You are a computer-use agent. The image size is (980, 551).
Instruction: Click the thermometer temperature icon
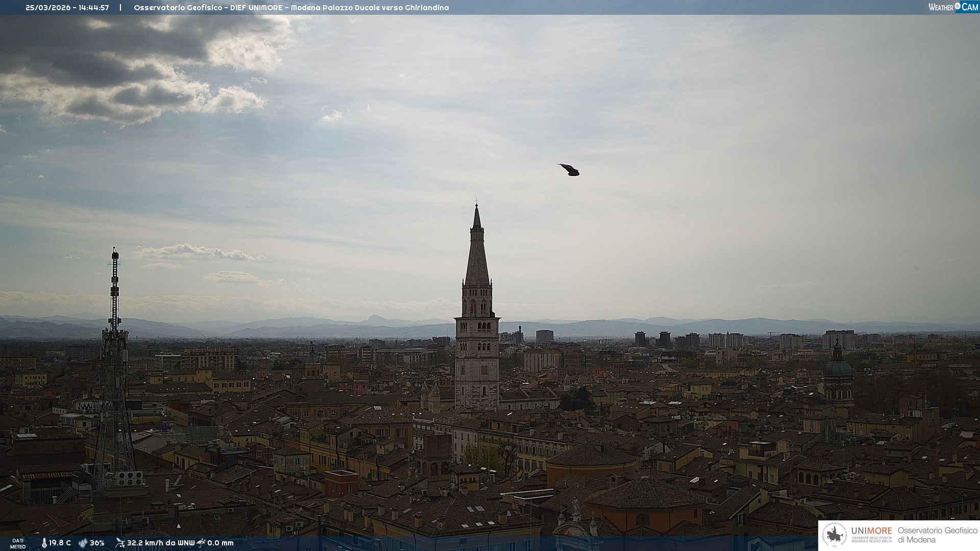(44, 543)
